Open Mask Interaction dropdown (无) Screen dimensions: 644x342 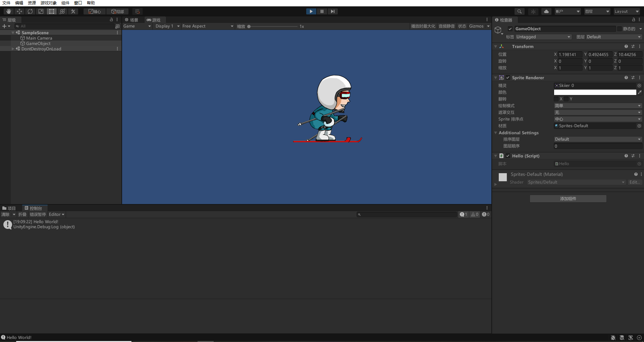598,112
